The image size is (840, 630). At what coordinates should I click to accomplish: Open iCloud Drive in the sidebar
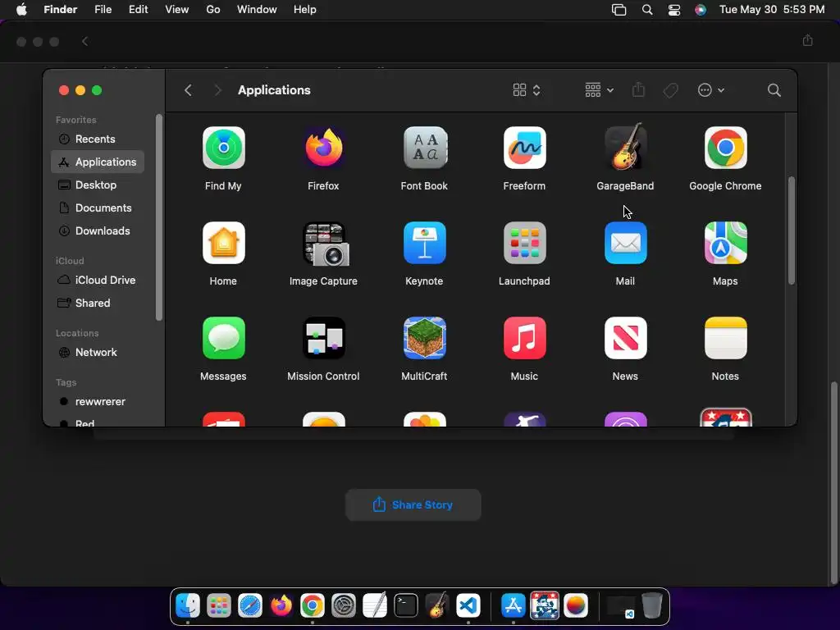click(x=98, y=280)
